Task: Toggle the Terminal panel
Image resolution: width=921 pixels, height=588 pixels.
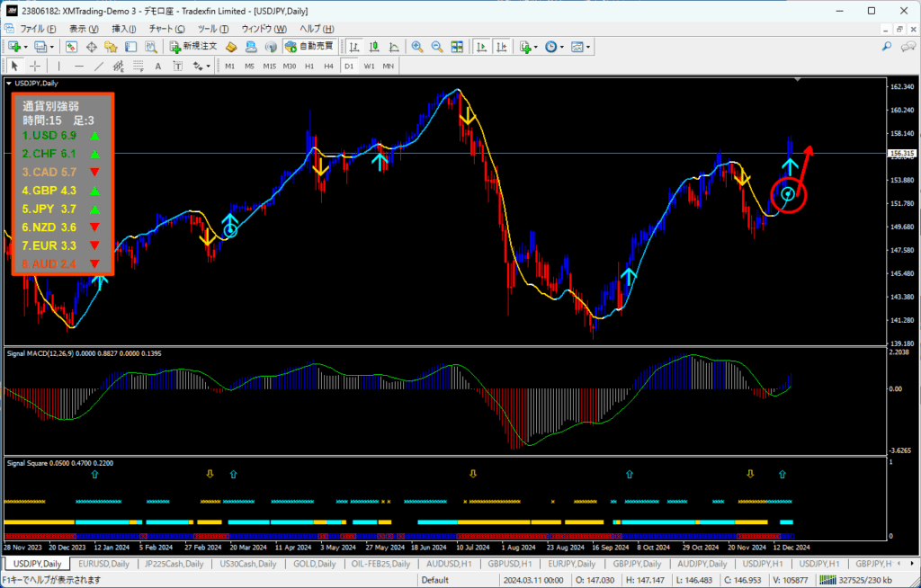Action: pyautogui.click(x=131, y=47)
